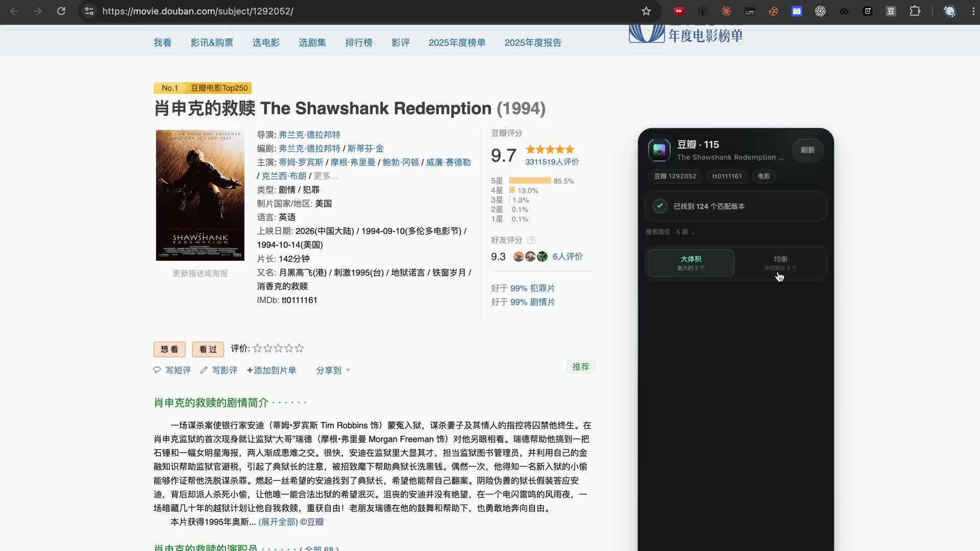Open the 影讯&购票 nav tab
980x551 pixels.
pos(212,42)
